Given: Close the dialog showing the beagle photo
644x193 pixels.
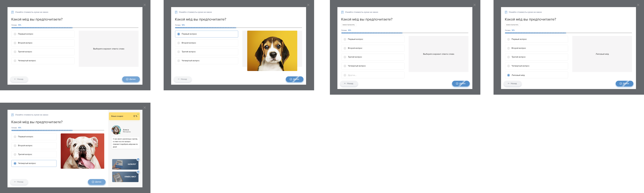Looking at the screenshot, I should (308, 5).
